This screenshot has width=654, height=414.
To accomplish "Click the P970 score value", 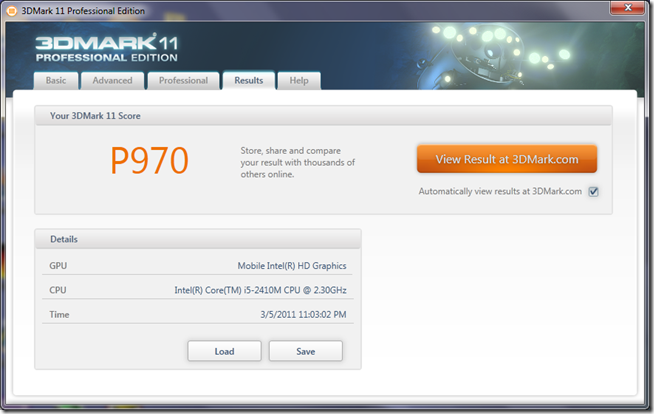I will (148, 160).
